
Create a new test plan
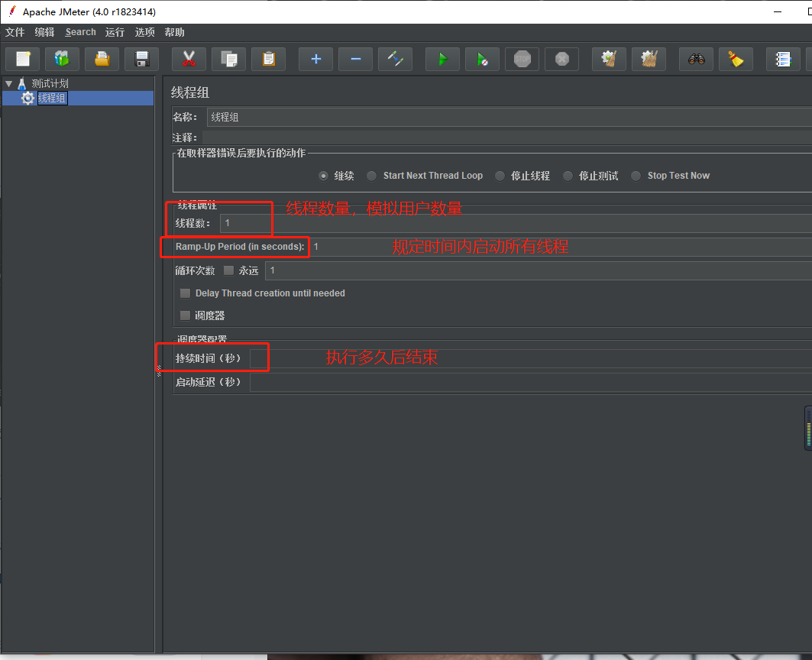(22, 59)
